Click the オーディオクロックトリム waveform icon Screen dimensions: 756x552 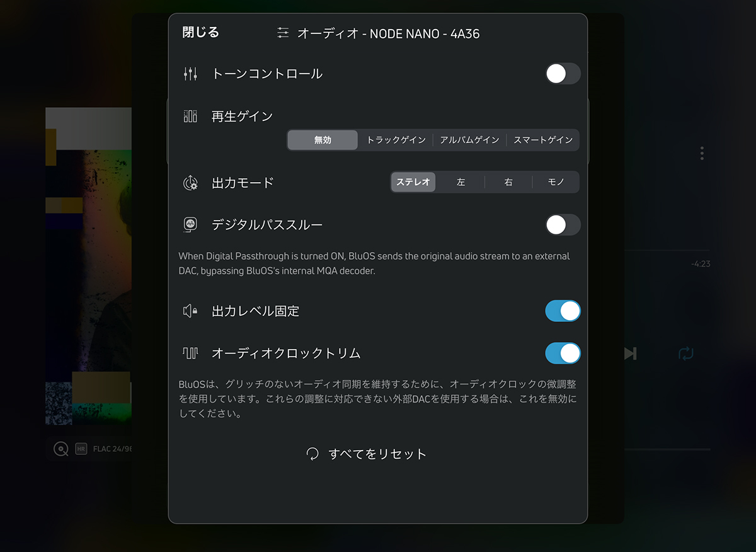(190, 353)
